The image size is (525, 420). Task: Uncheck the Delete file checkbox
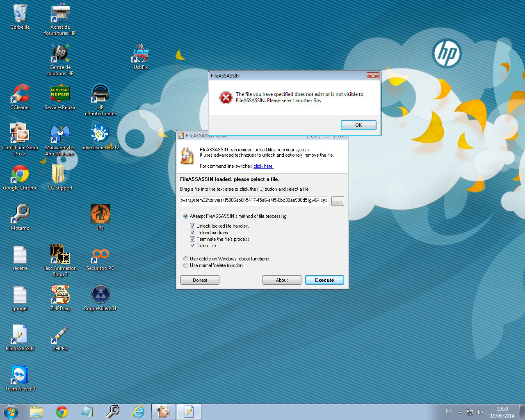click(192, 246)
